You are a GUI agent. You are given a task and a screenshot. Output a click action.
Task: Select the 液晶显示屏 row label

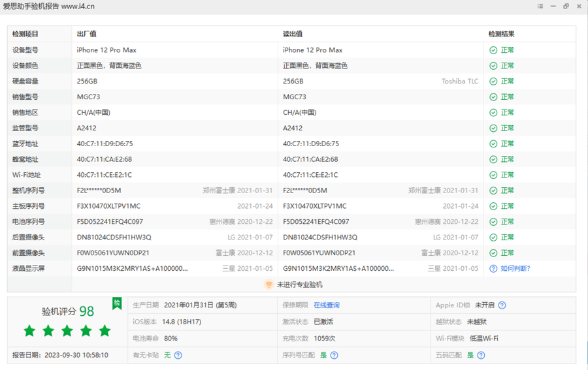pos(29,268)
